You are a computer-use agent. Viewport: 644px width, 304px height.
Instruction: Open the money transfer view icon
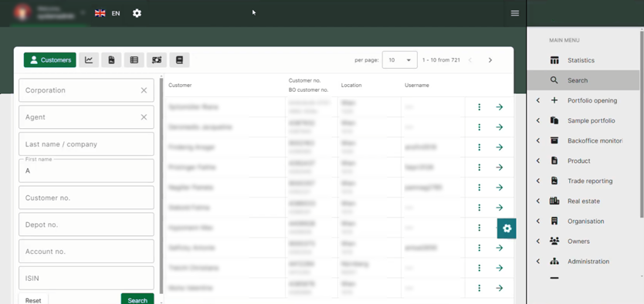[x=157, y=60]
